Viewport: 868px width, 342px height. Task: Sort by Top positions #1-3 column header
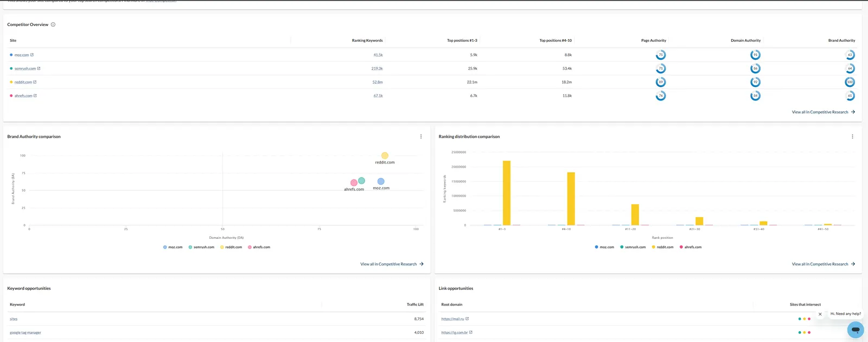point(462,40)
